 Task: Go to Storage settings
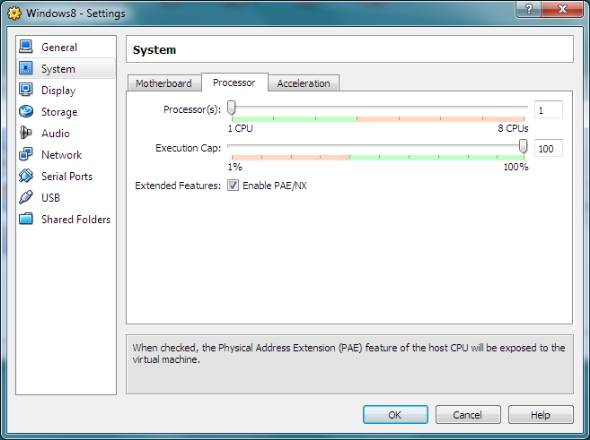click(x=59, y=112)
